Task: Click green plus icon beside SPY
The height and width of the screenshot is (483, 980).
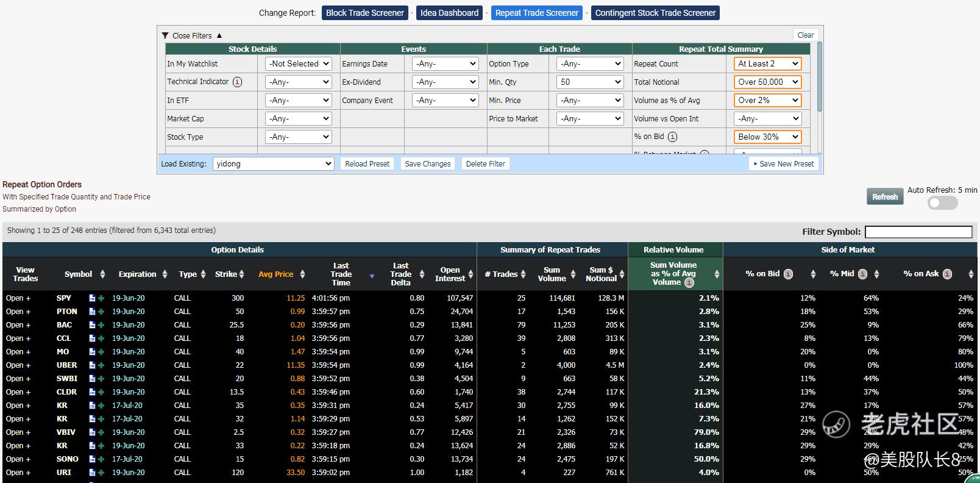Action: coord(101,298)
